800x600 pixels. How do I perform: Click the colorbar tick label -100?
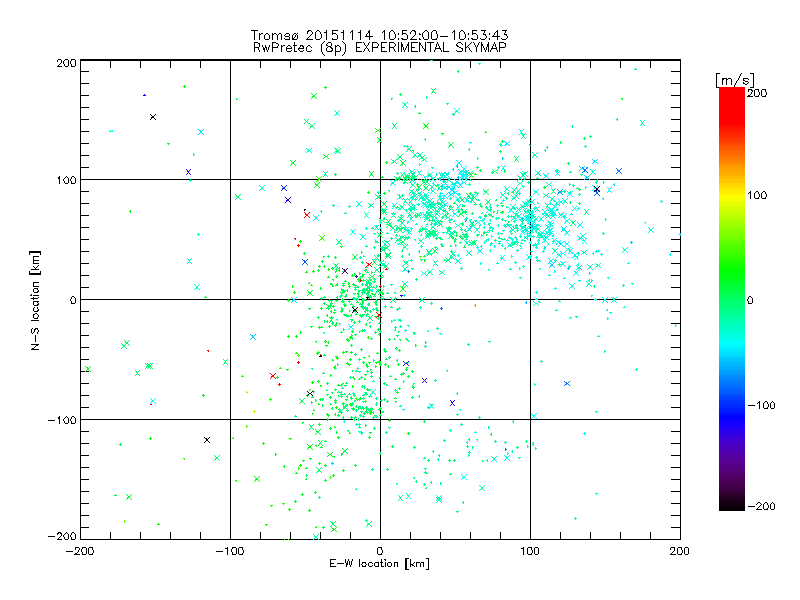coord(761,405)
